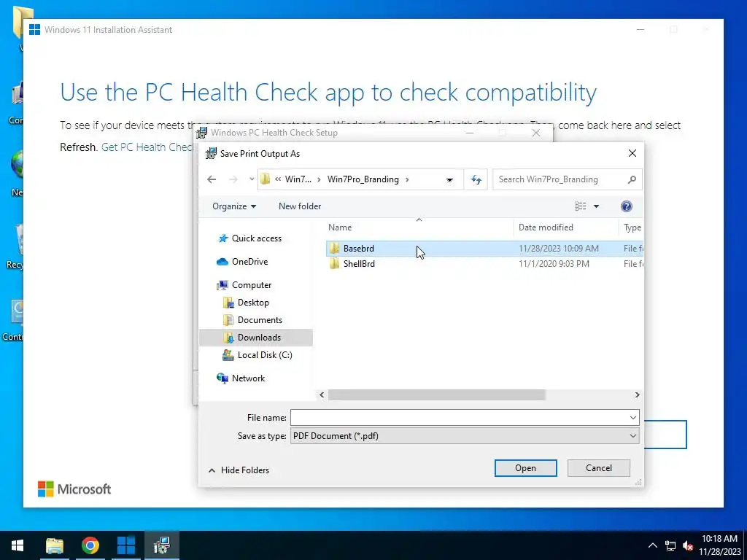The image size is (747, 560).
Task: Switch to PC Health Check Setup taskbar icon
Action: tap(162, 545)
